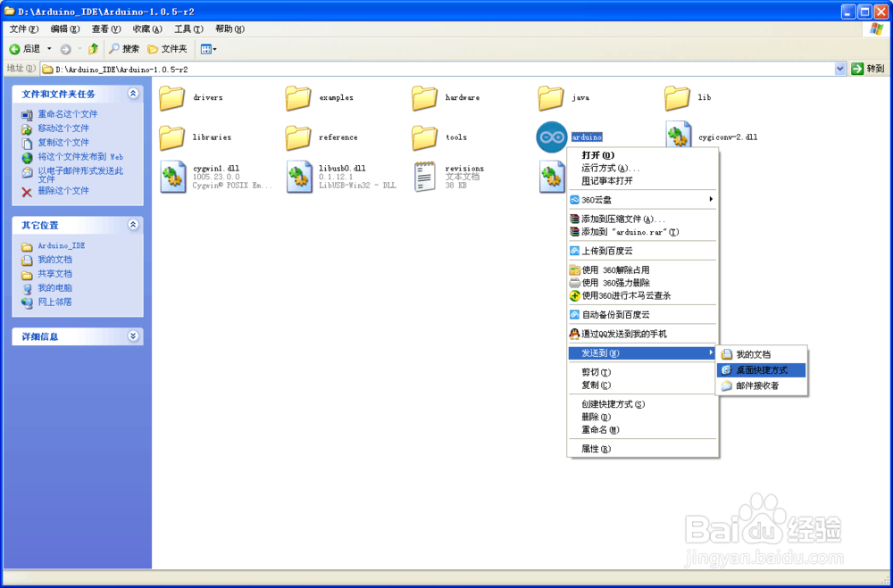Choose 添加到 "arduino.rar" entry
Image resolution: width=893 pixels, height=588 pixels.
click(642, 232)
